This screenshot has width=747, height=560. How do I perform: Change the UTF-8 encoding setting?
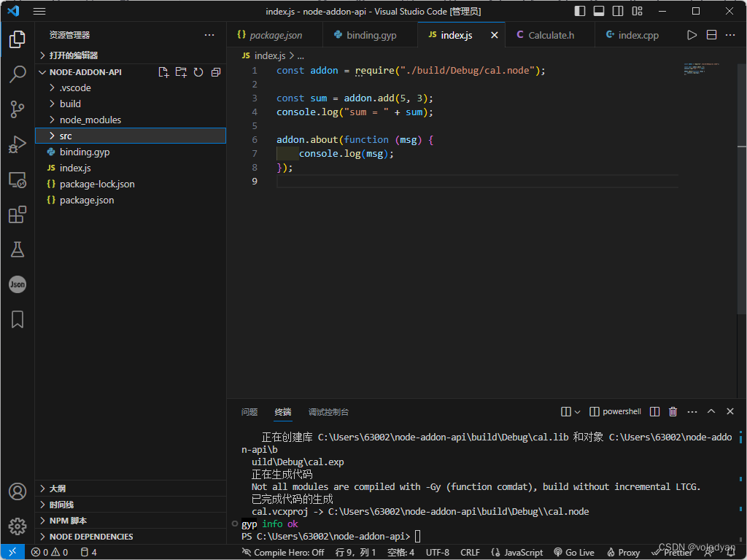coord(436,552)
